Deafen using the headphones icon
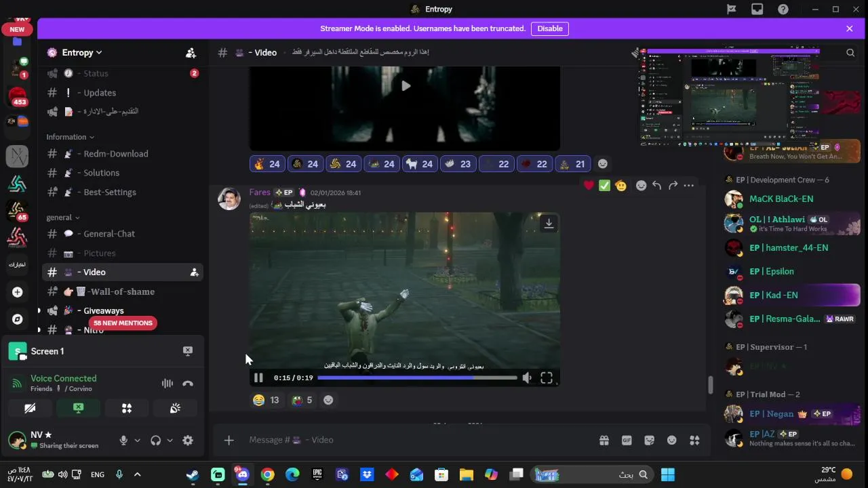This screenshot has height=488, width=868. tap(156, 441)
